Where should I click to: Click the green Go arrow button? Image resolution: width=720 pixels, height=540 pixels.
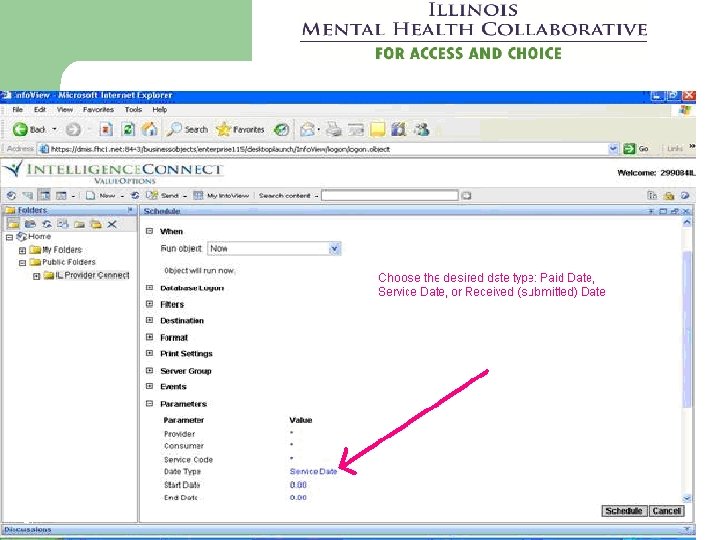click(629, 149)
